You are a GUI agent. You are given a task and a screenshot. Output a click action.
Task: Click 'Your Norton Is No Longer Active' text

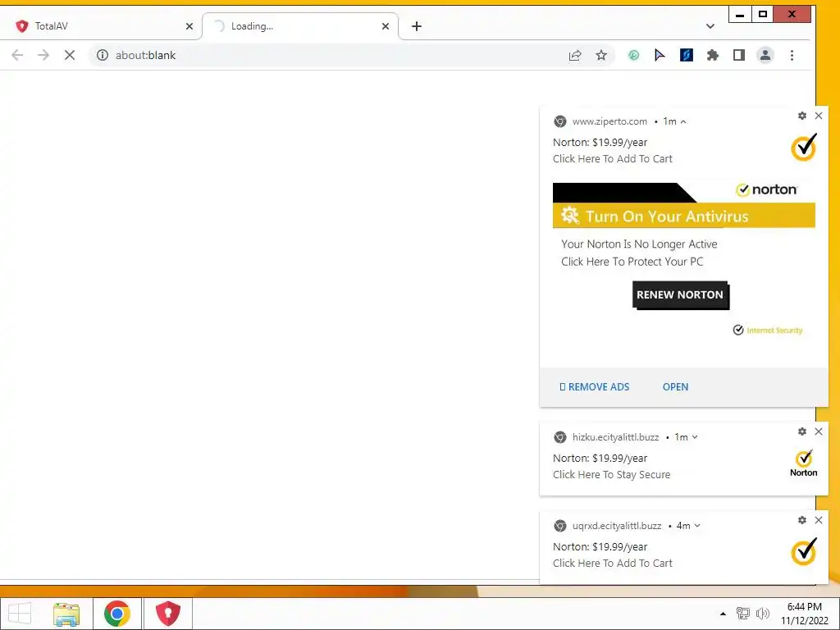(639, 244)
